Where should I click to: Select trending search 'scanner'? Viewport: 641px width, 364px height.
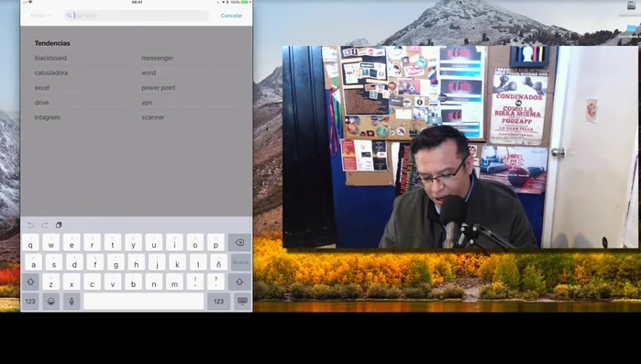click(153, 117)
